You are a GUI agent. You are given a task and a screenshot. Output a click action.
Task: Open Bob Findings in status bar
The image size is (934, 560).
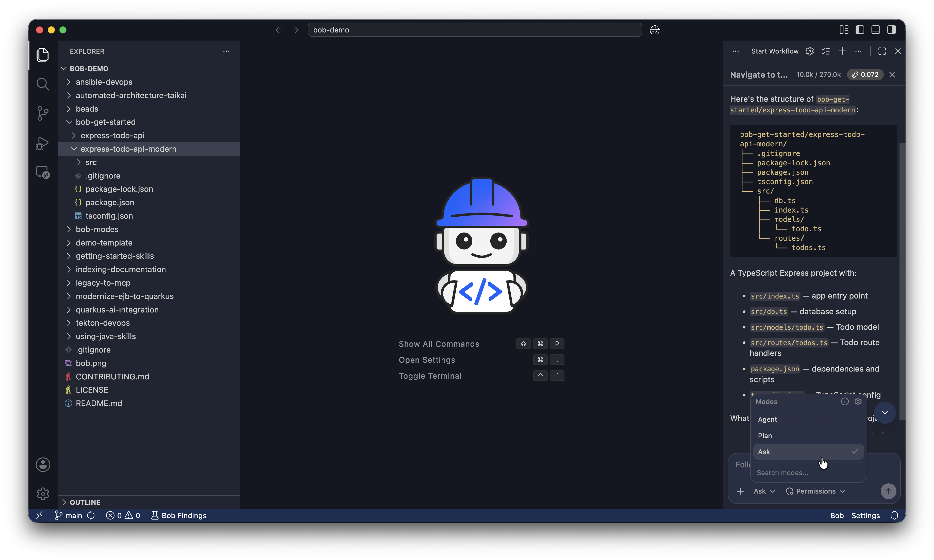pos(179,515)
